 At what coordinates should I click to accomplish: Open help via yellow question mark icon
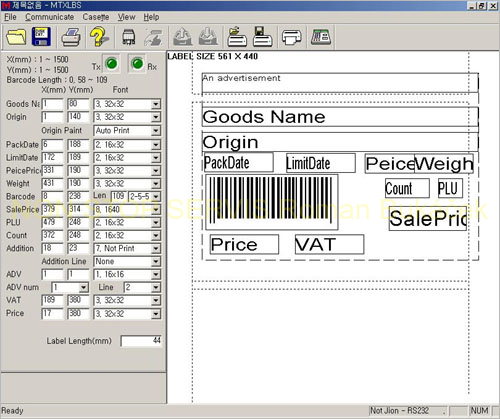[x=98, y=37]
